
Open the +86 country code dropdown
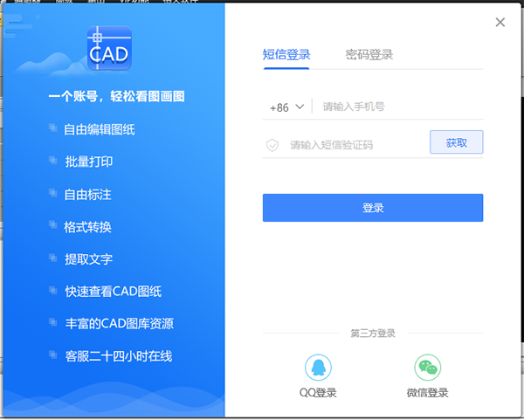pyautogui.click(x=286, y=107)
